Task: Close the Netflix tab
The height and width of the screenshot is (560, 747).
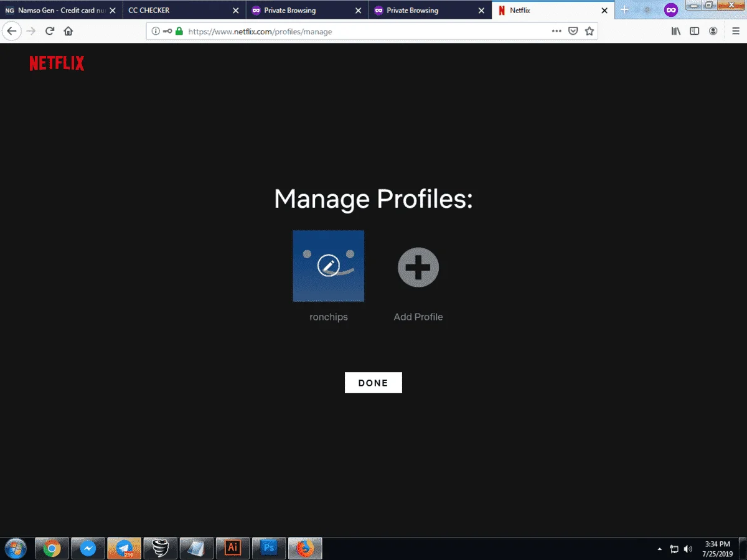Action: click(x=604, y=11)
